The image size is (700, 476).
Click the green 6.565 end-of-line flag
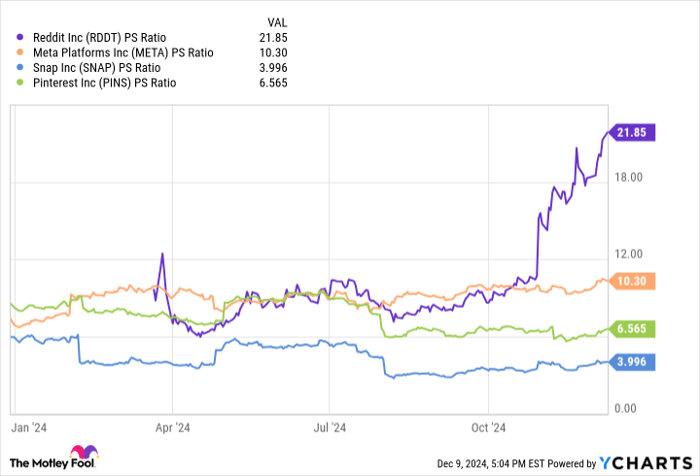coord(632,329)
